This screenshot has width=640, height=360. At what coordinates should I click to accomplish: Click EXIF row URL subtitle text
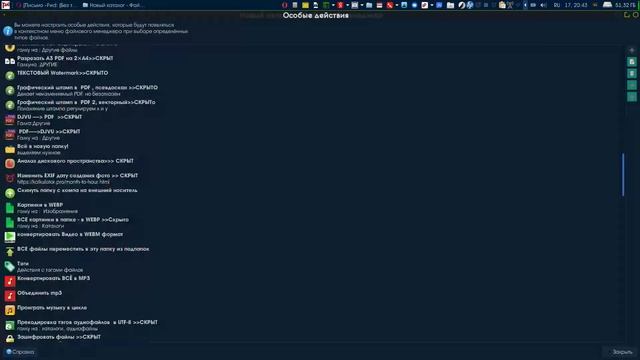(63, 182)
